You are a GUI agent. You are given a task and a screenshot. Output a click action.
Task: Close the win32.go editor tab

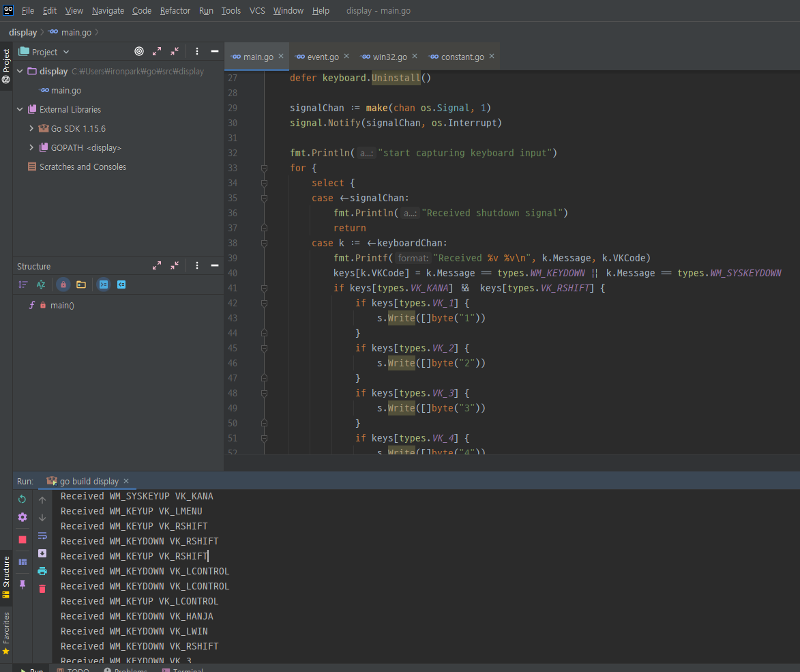click(x=415, y=56)
